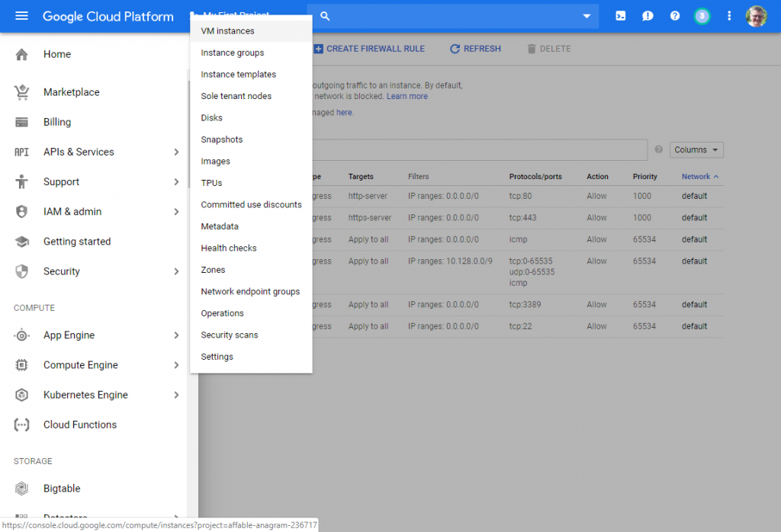Click the search magnifier icon

[x=325, y=16]
